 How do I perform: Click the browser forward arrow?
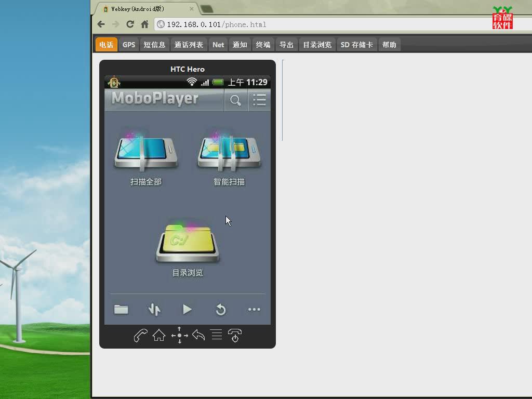tap(116, 24)
